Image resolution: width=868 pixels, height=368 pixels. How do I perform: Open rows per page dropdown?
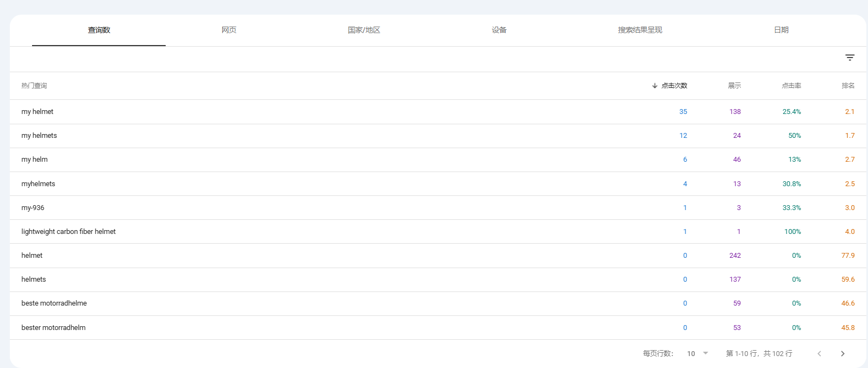click(x=698, y=353)
